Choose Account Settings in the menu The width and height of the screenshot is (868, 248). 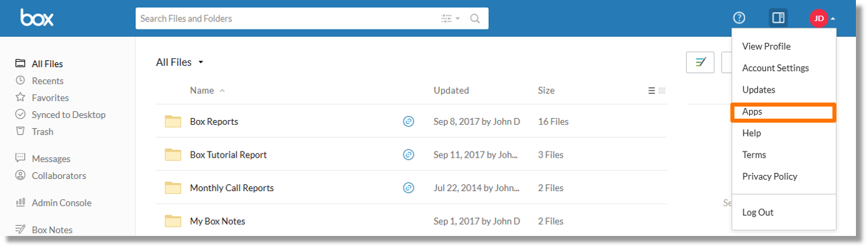775,68
